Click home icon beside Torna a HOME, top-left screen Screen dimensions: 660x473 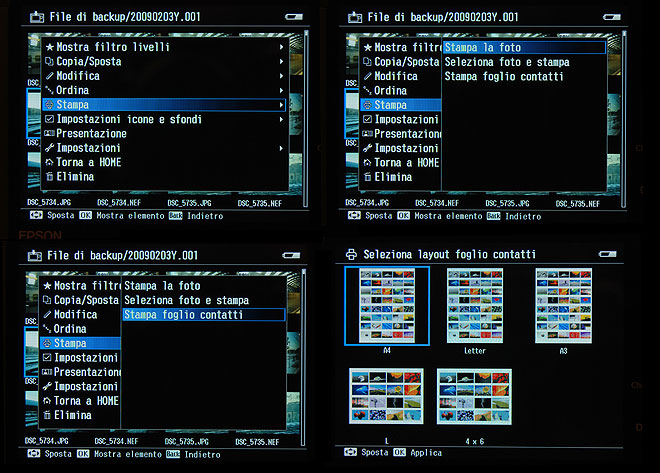click(50, 162)
